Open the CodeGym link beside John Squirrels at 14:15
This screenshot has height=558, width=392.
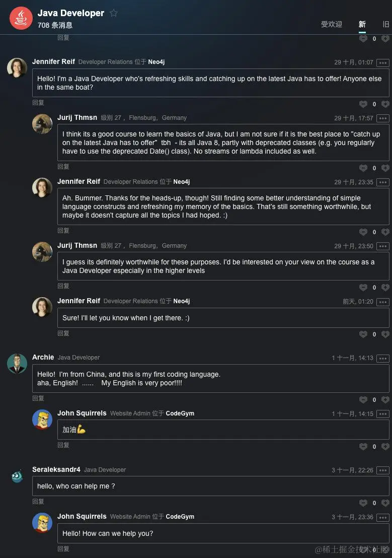point(180,413)
